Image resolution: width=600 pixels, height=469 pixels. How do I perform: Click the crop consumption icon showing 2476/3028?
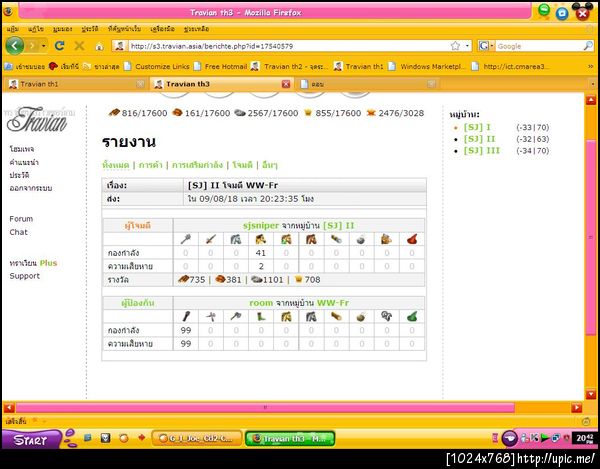pos(371,113)
